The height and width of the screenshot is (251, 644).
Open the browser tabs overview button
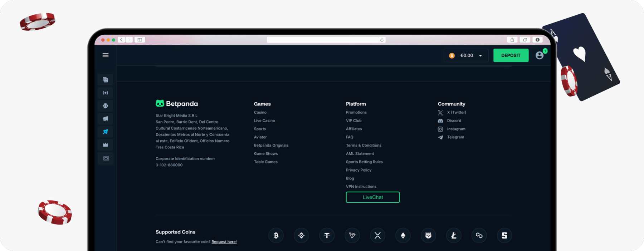[x=525, y=40]
